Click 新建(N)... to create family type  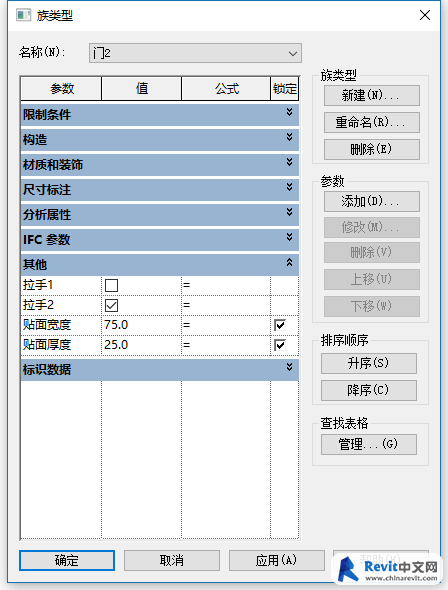(x=372, y=95)
